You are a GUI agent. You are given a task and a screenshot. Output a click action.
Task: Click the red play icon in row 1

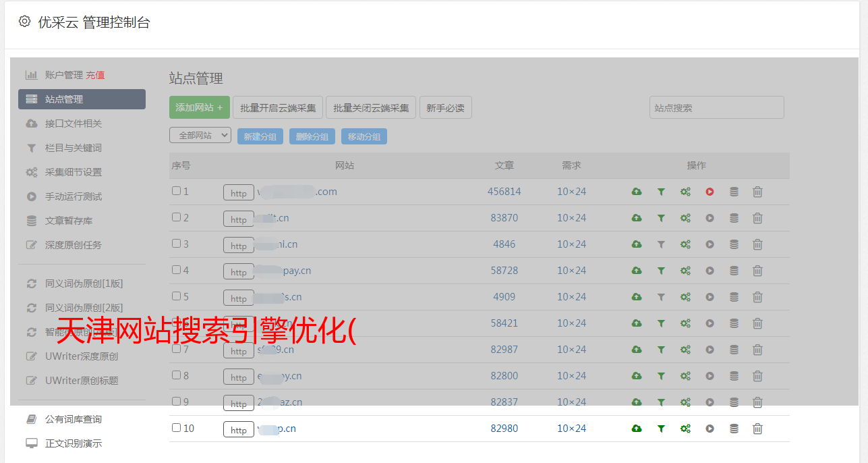pyautogui.click(x=710, y=192)
